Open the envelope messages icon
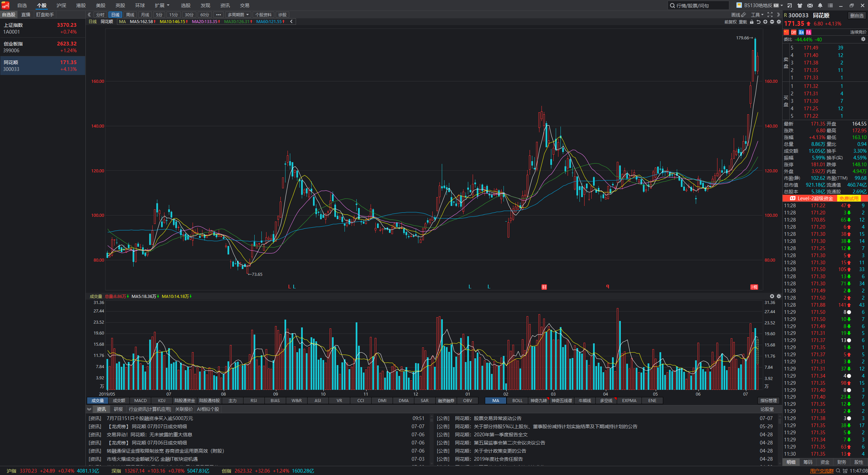The height and width of the screenshot is (475, 868). point(810,5)
